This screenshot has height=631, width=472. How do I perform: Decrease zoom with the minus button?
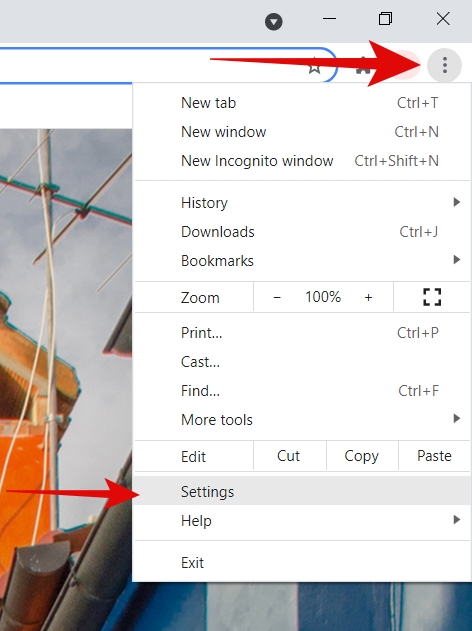click(x=277, y=297)
